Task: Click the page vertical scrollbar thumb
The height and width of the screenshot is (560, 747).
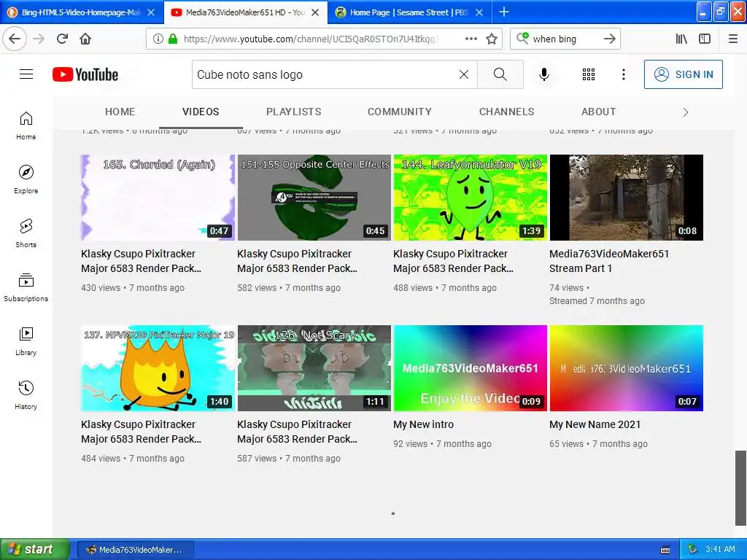Action: point(740,487)
